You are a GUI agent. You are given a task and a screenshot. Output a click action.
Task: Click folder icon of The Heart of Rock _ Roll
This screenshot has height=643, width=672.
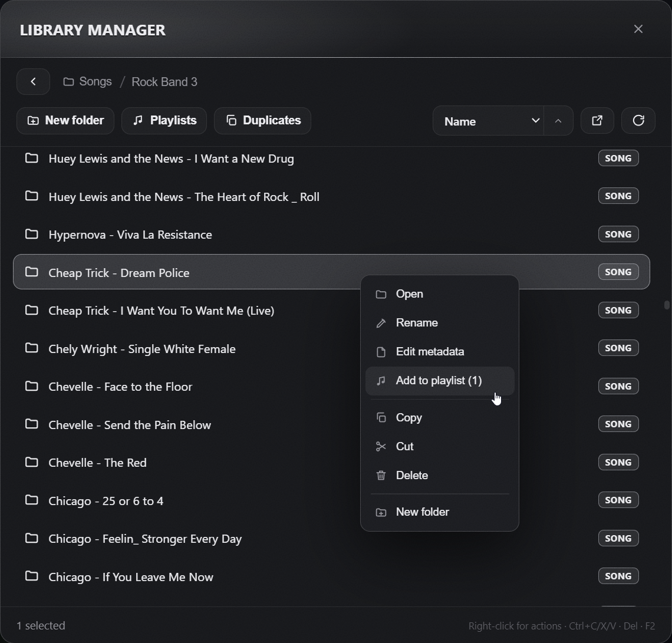[x=32, y=196]
